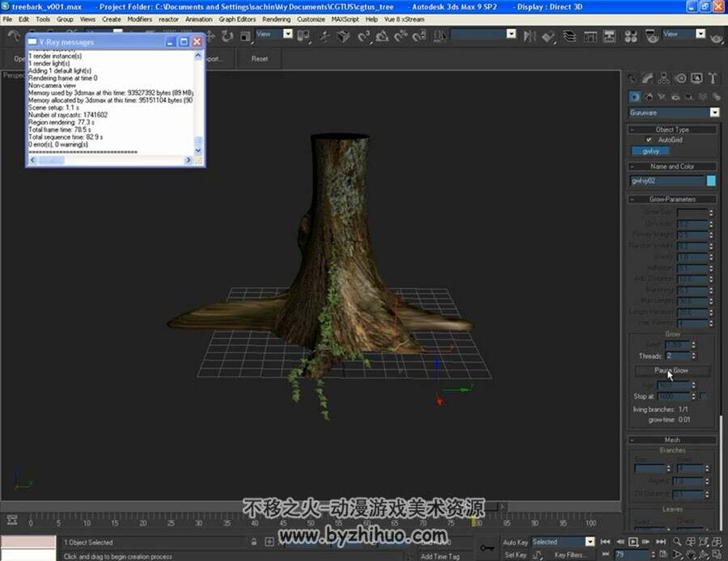The width and height of the screenshot is (728, 561).
Task: Open the Schematic View icon
Action: [608, 36]
